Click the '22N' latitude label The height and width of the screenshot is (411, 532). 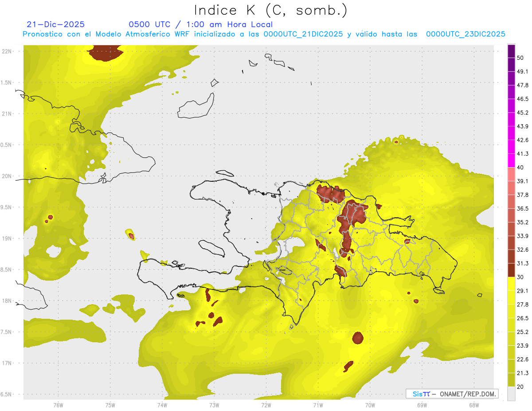[x=6, y=51]
